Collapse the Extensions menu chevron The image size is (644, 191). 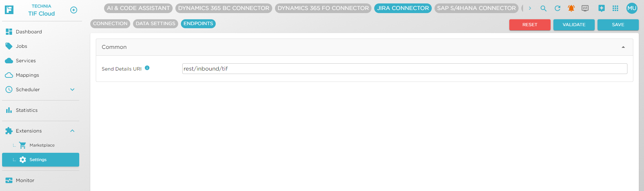coord(72,131)
